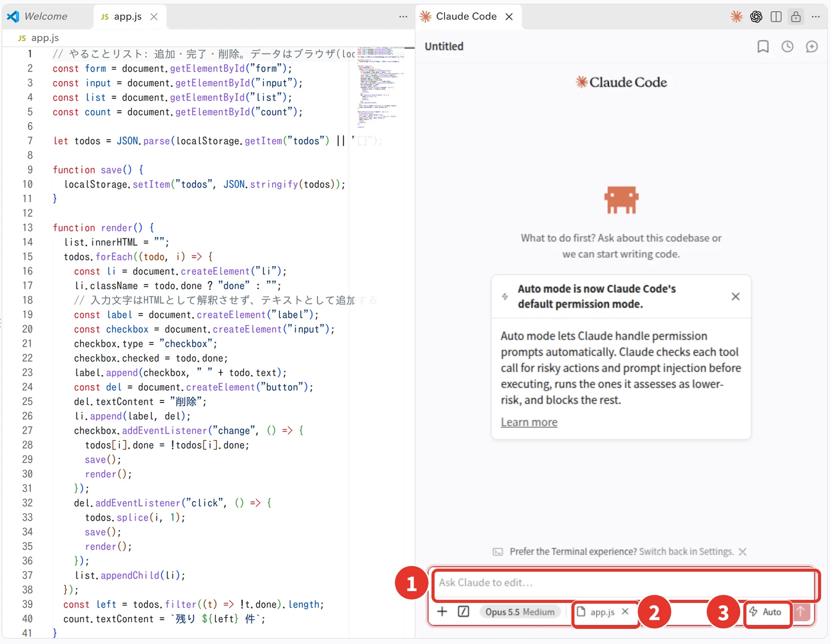Screen dimensions: 831x644
Task: Open the left editor group's more actions ellipsis
Action: [x=403, y=17]
